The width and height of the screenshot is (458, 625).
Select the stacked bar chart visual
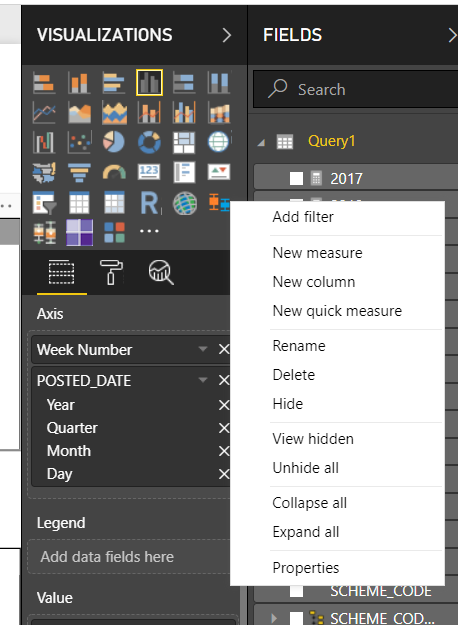pyautogui.click(x=44, y=83)
